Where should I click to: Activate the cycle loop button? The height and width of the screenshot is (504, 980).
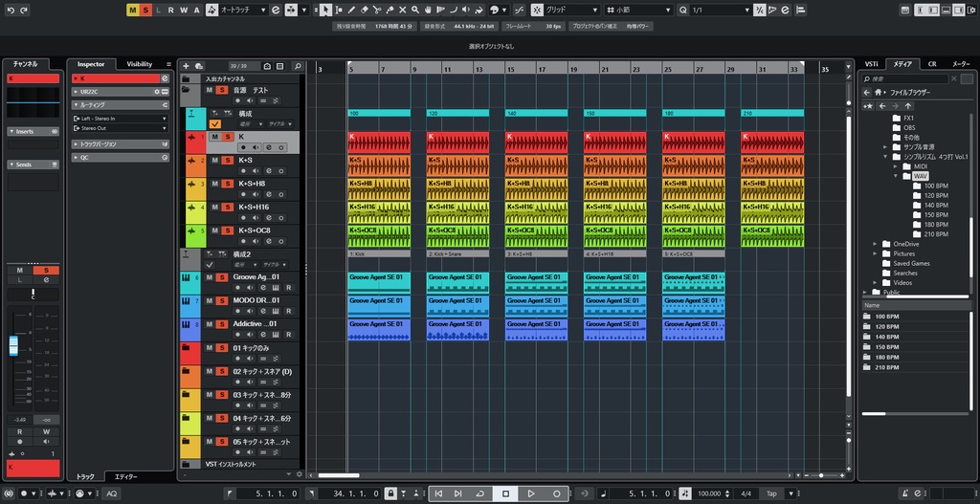pos(480,493)
